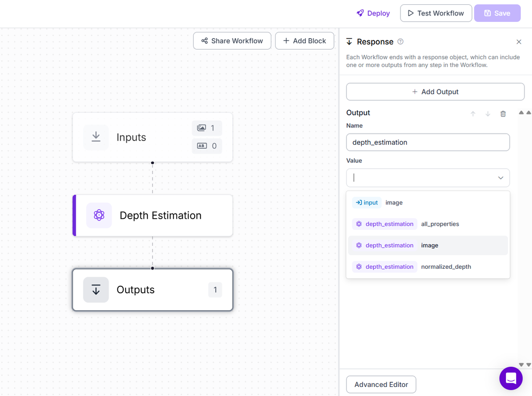Click the Outputs block arrow icon

pos(96,290)
